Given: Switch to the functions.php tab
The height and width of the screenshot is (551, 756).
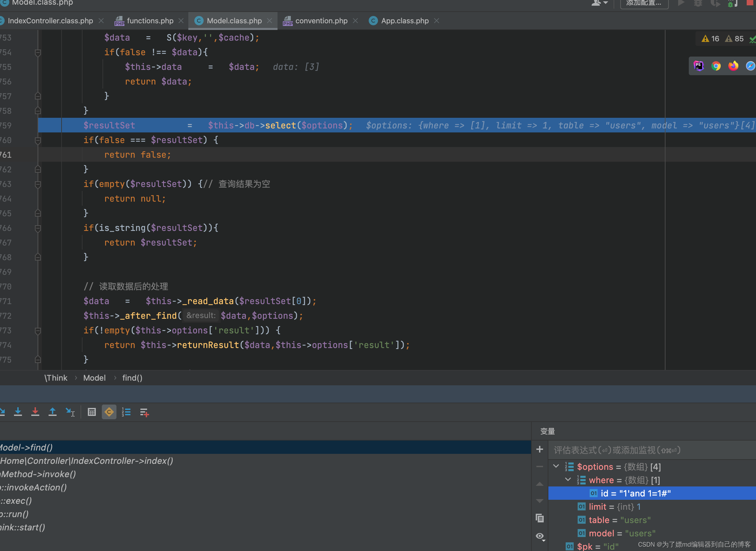Looking at the screenshot, I should (x=150, y=21).
